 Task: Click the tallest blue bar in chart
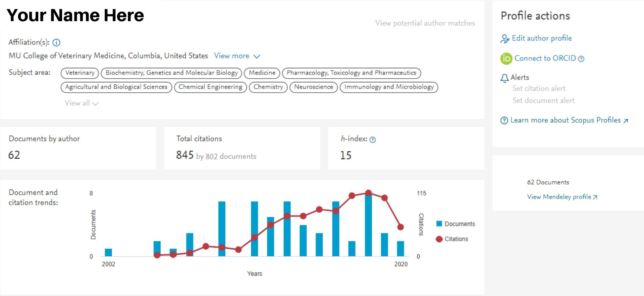368,225
